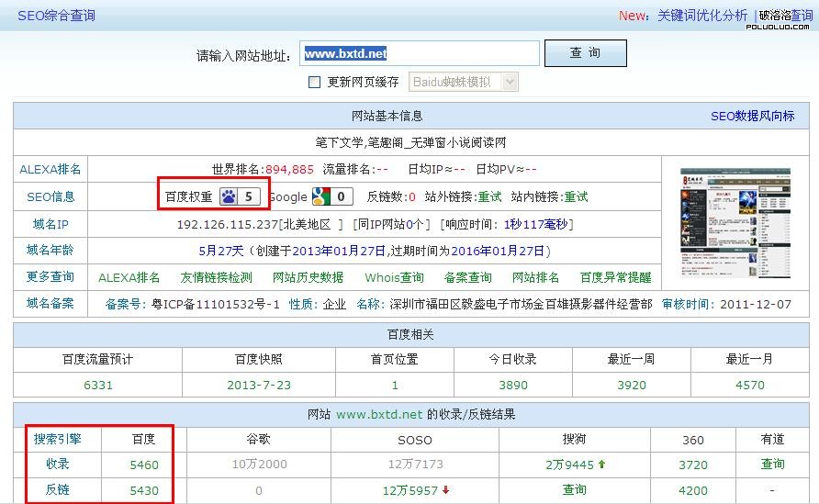Screen dimensions: 819x504
Task: Click red down arrow beside 12万5957
Action: tap(445, 490)
